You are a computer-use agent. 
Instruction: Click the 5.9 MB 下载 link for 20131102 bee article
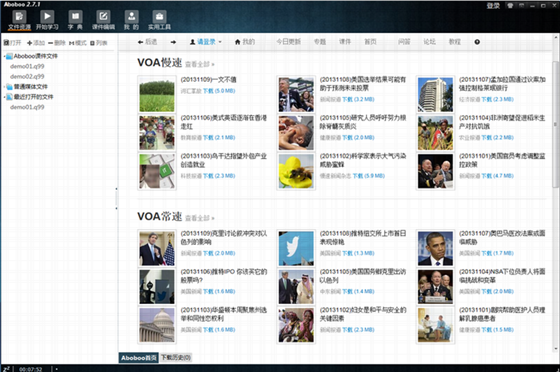(369, 176)
